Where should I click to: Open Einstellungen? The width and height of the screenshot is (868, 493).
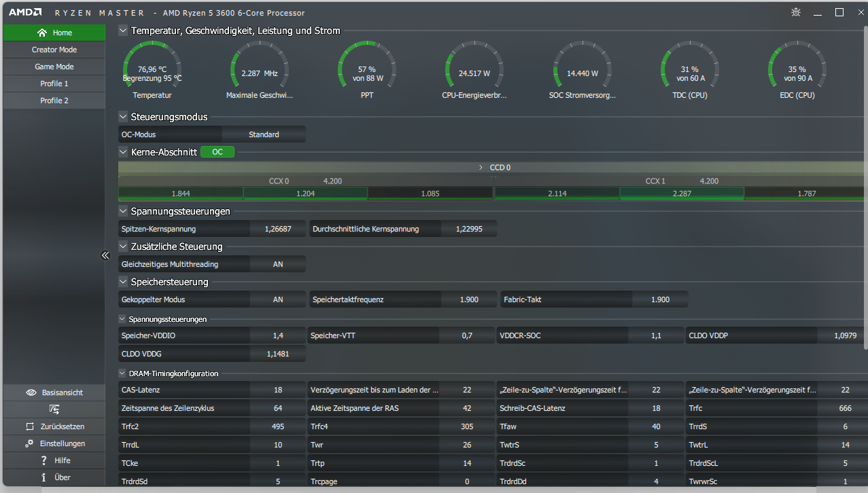click(x=54, y=443)
